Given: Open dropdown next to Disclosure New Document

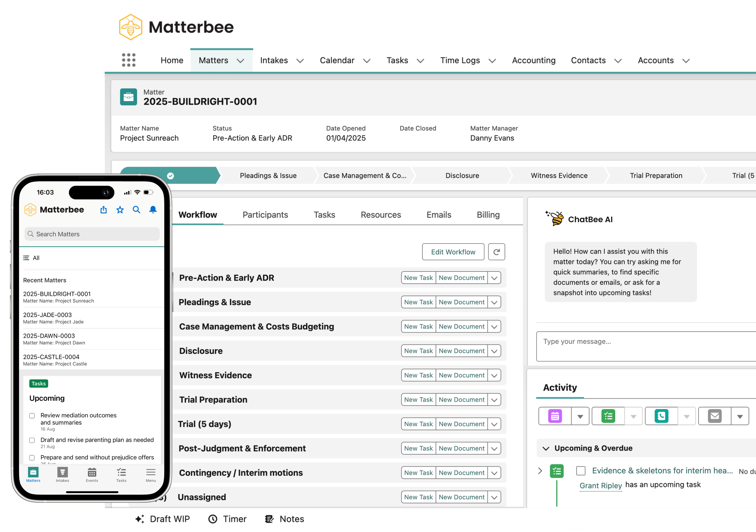Looking at the screenshot, I should (x=494, y=351).
